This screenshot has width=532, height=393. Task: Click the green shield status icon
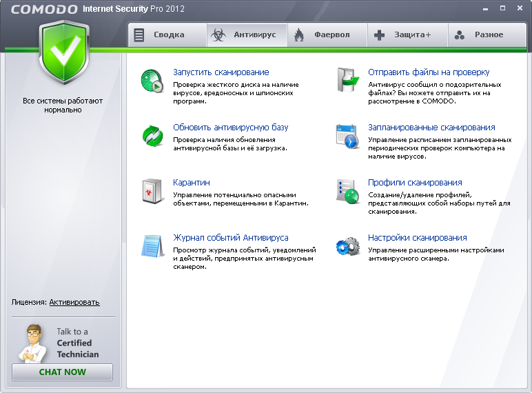coord(64,52)
